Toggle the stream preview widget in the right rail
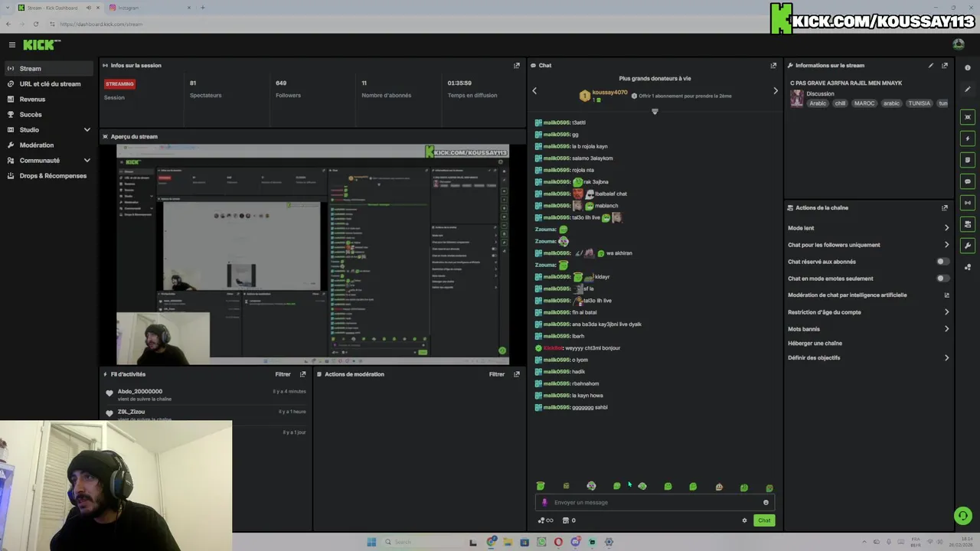This screenshot has width=980, height=551. coord(968,117)
